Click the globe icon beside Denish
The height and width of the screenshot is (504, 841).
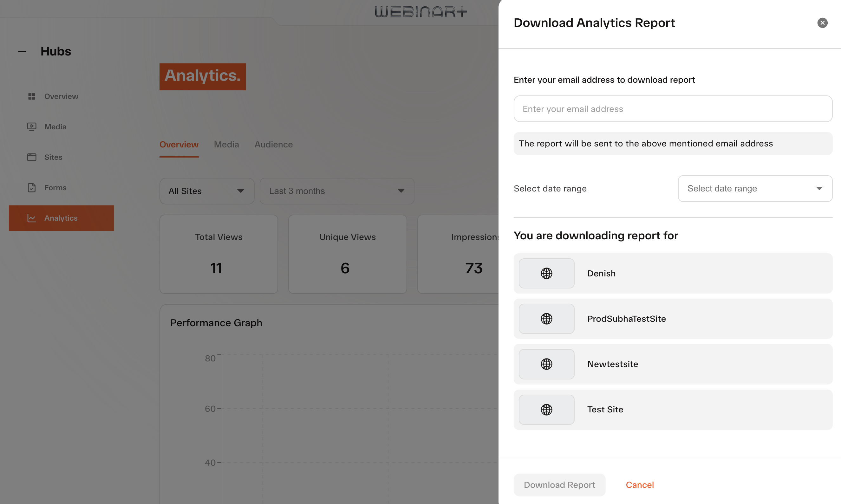point(546,273)
